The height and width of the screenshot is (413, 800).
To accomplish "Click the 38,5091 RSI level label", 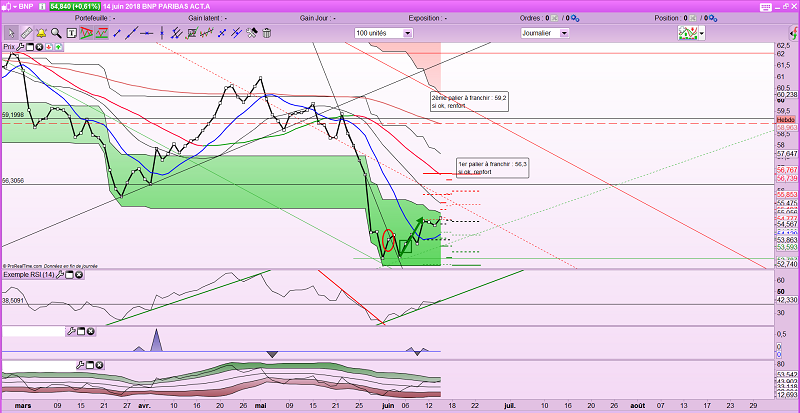I will 13,301.
